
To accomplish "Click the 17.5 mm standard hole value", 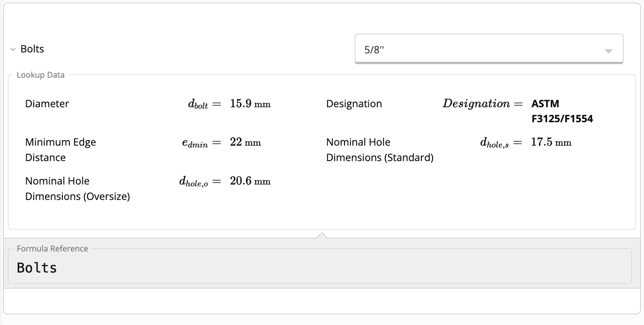I will [551, 142].
